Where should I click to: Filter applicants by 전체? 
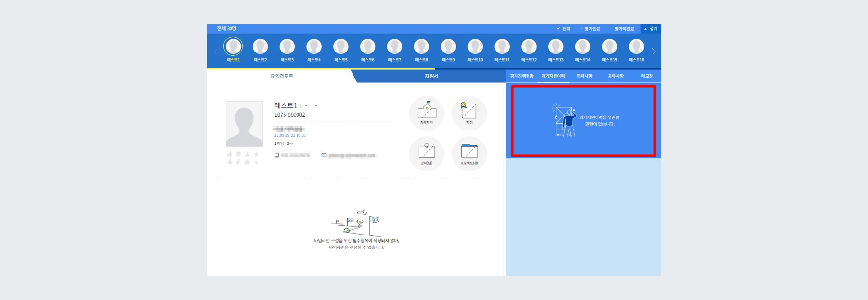pos(564,29)
